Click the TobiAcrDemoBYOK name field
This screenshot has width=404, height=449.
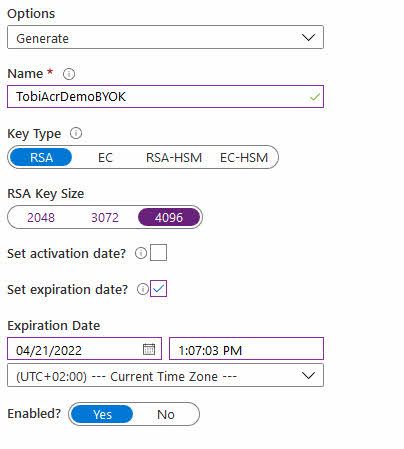[x=165, y=97]
